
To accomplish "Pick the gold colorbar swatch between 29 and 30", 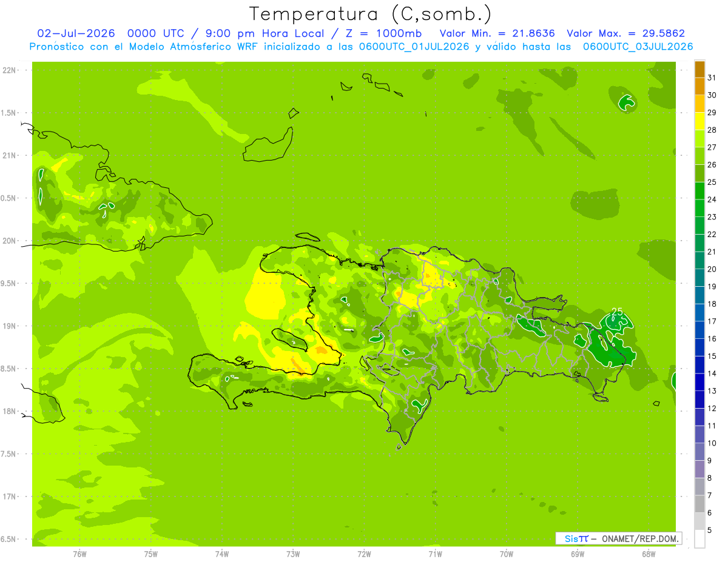I will tap(699, 104).
